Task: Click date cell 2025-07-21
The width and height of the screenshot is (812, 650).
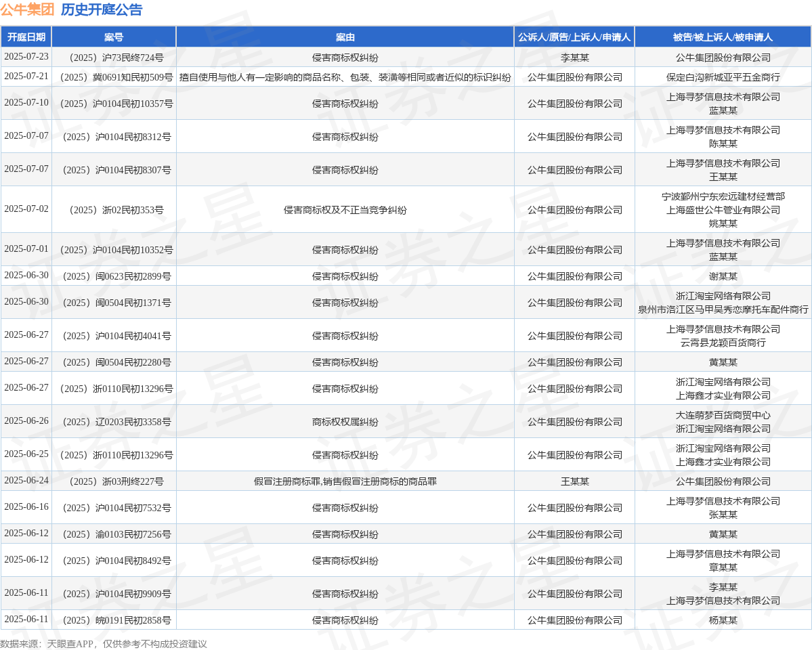Action: [x=26, y=76]
